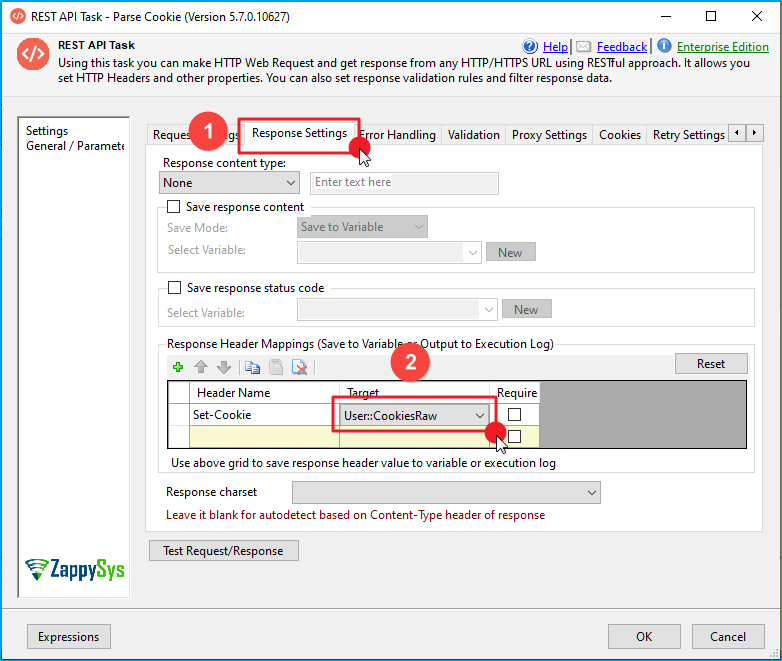This screenshot has width=782, height=661.
Task: Copy the selected header mapping
Action: [x=252, y=367]
